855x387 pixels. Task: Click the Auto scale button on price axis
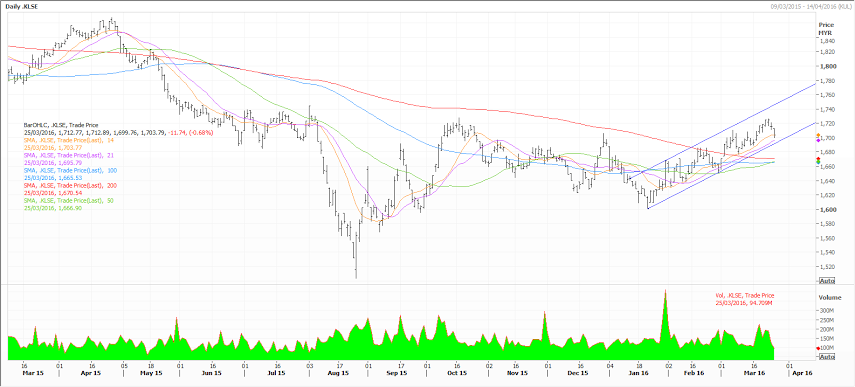827,281
